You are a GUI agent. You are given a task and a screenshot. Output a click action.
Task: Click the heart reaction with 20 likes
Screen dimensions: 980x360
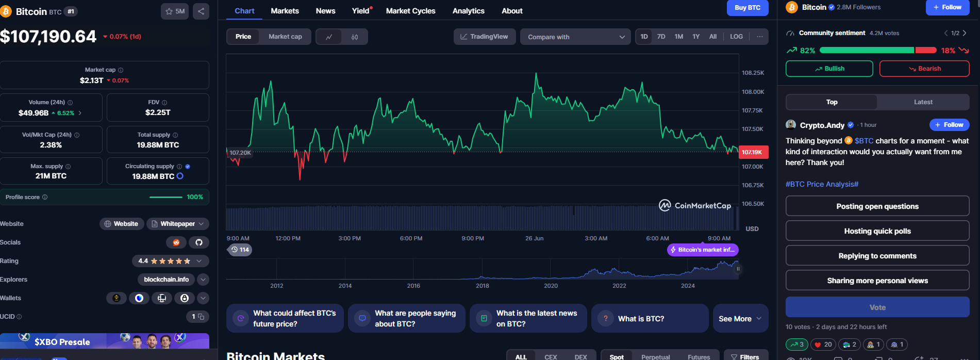[823, 345]
